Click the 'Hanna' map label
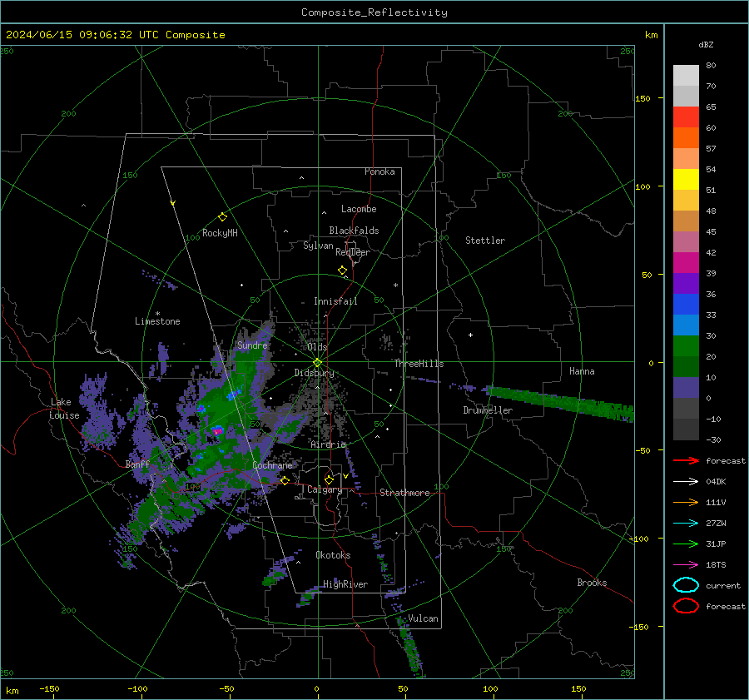The image size is (749, 700). click(x=582, y=371)
